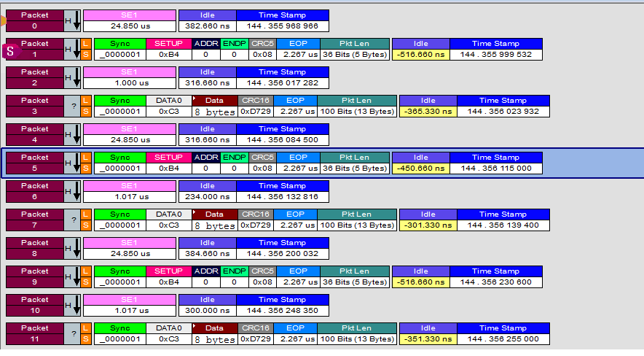Click the question mark icon of Packet 3
This screenshot has height=356, width=644.
pos(72,106)
